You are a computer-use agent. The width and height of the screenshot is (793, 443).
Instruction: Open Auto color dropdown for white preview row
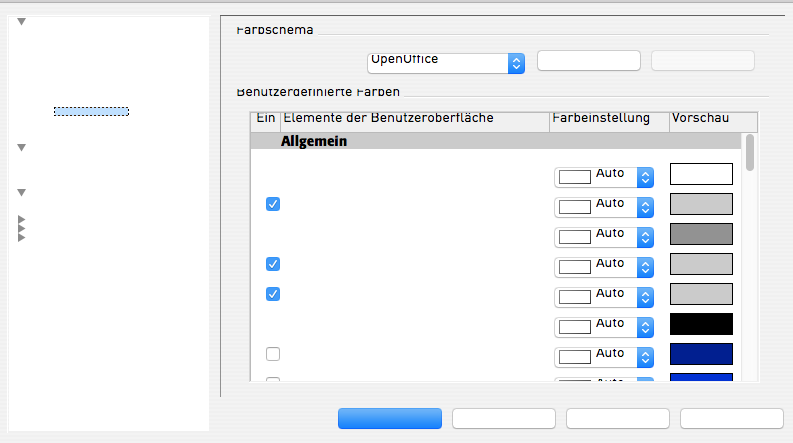pyautogui.click(x=645, y=177)
